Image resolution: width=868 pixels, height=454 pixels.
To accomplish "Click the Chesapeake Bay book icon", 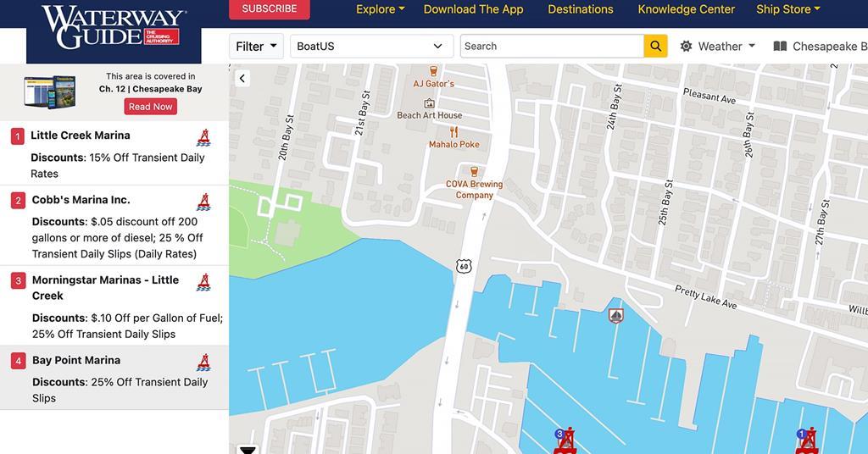I will point(780,47).
